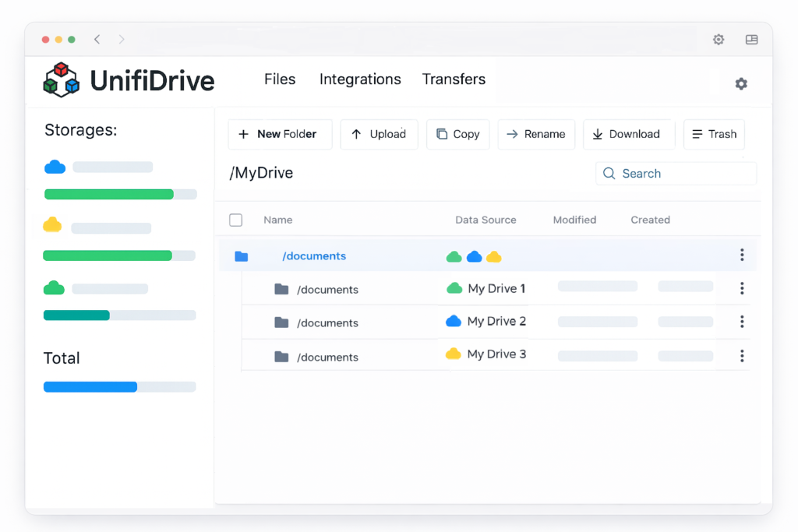The image size is (798, 532).
Task: Switch to the Integrations tab
Action: 360,79
